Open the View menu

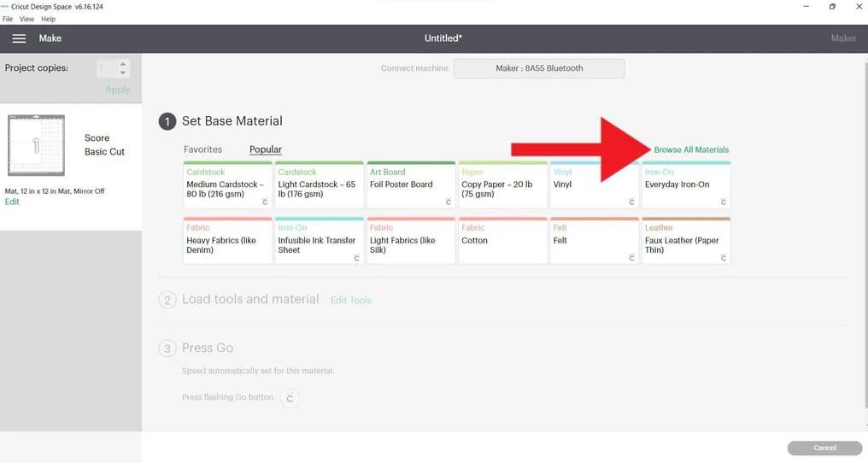[26, 19]
